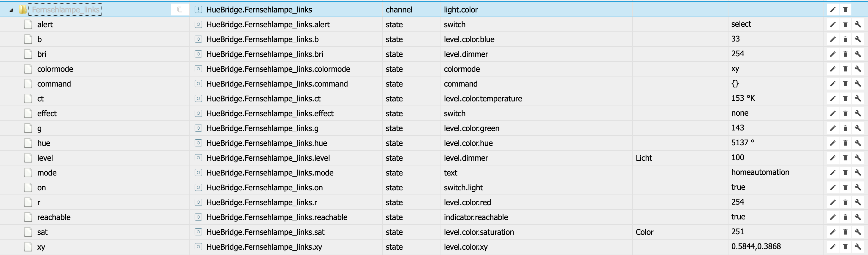Click ID HueBridge.Fernsehlampe_links.hue
Image resolution: width=868 pixels, height=255 pixels.
pos(267,143)
